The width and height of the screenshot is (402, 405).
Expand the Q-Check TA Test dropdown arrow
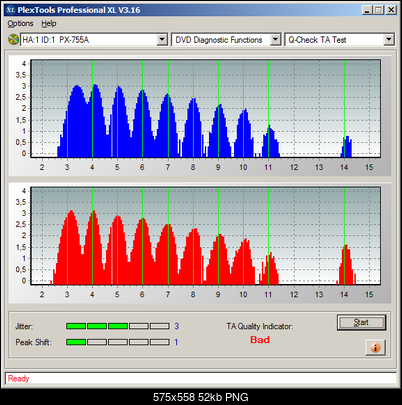[388, 40]
